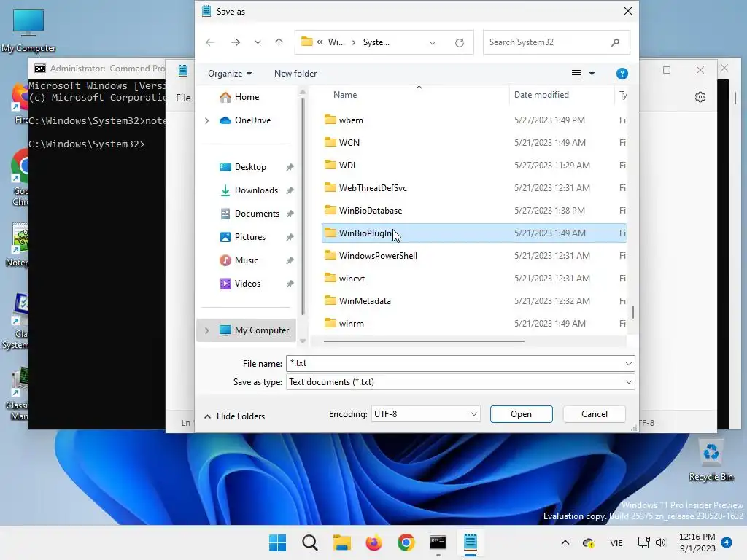Launch Firefox from taskbar

point(374,542)
